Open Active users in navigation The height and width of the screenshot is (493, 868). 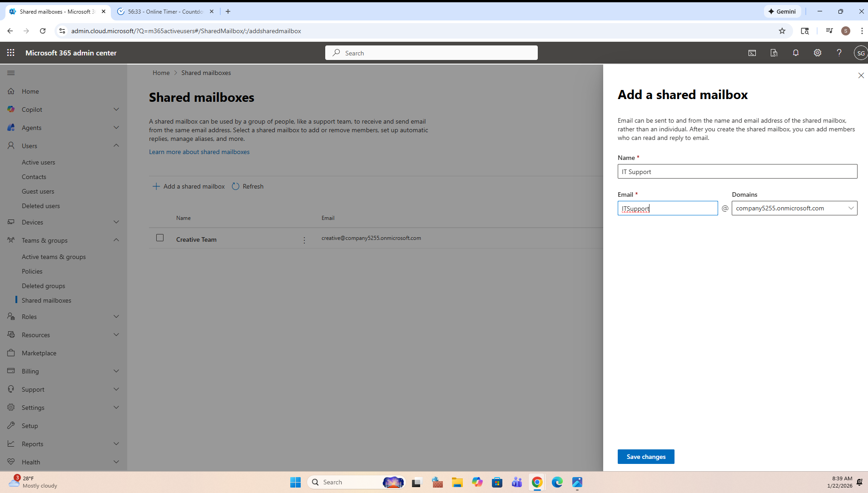tap(38, 162)
